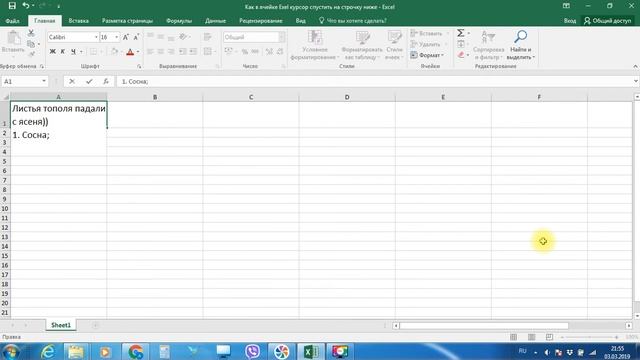Click the increase font size icon
The width and height of the screenshot is (640, 360).
tap(126, 37)
